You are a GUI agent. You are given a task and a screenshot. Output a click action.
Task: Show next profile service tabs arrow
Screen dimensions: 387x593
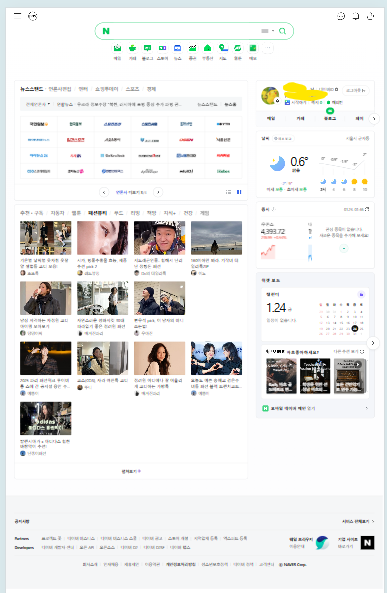374,119
